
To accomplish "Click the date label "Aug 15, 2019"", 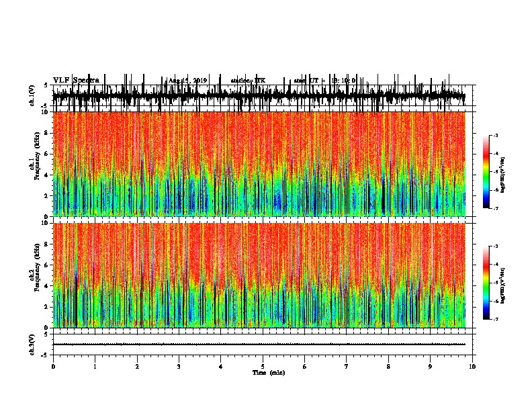I will [187, 81].
